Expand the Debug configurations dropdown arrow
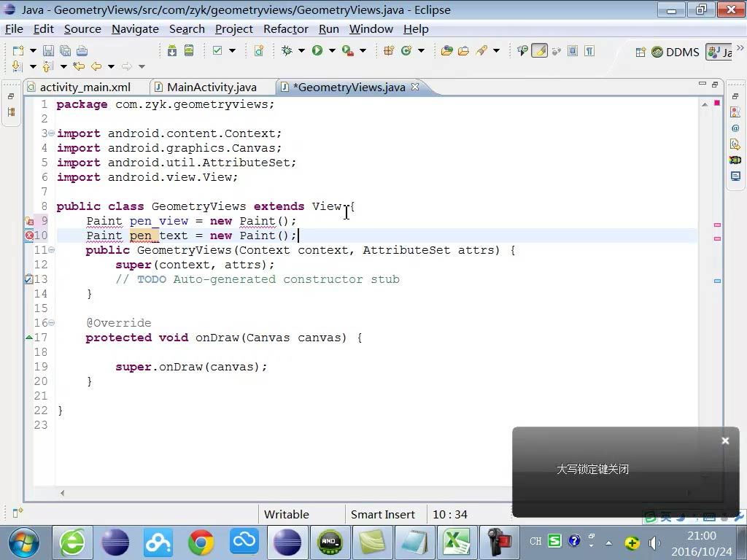Image resolution: width=747 pixels, height=560 pixels. coord(301,50)
